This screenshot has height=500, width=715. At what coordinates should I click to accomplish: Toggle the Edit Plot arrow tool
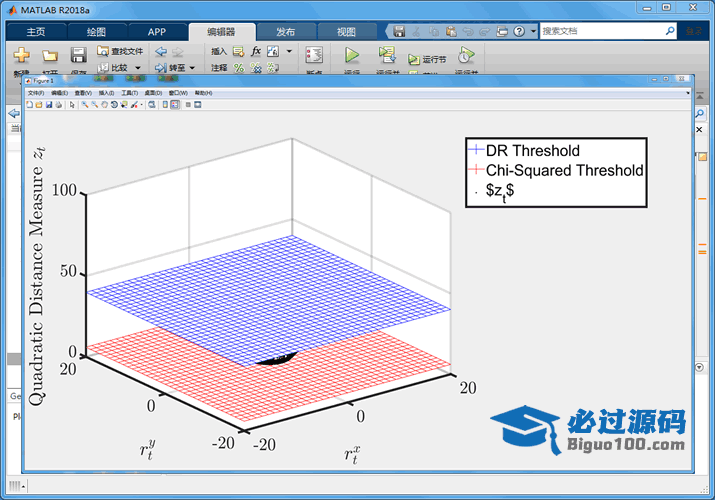(x=72, y=104)
